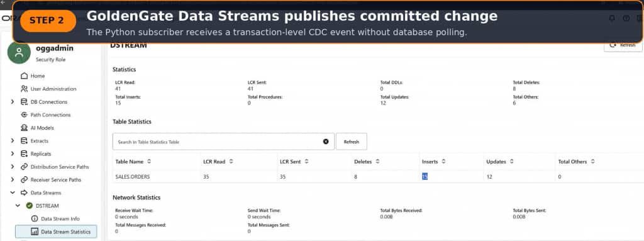644x241 pixels.
Task: Click the Data Streams arrow icon
Action: click(25, 193)
